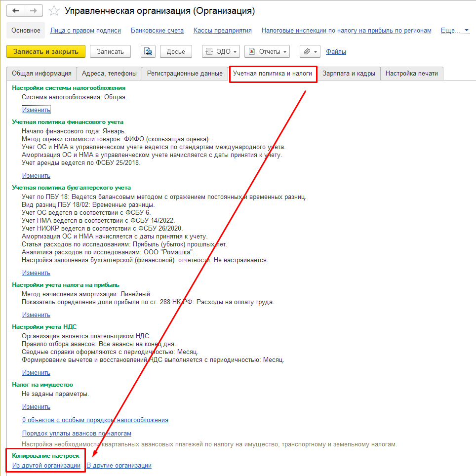Click the В другие организации link
This screenshot has height=476, width=476.
click(x=119, y=466)
